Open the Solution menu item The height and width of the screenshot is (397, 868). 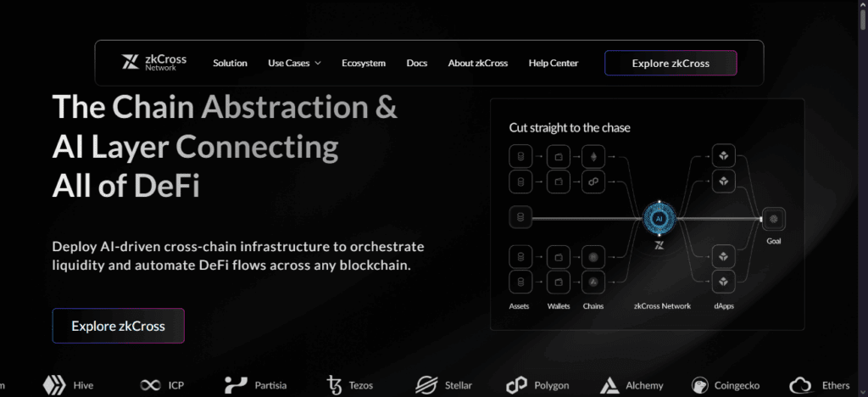pos(230,63)
